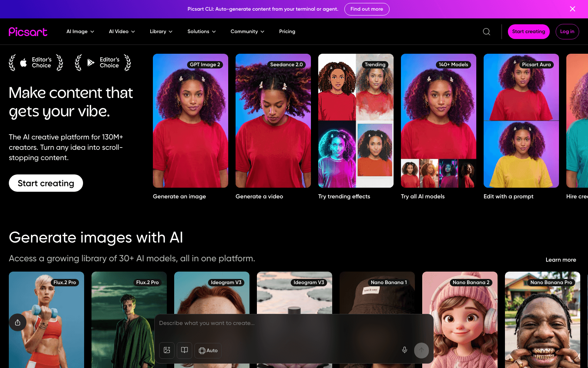Close the top promo banner
The width and height of the screenshot is (588, 368).
click(x=573, y=9)
